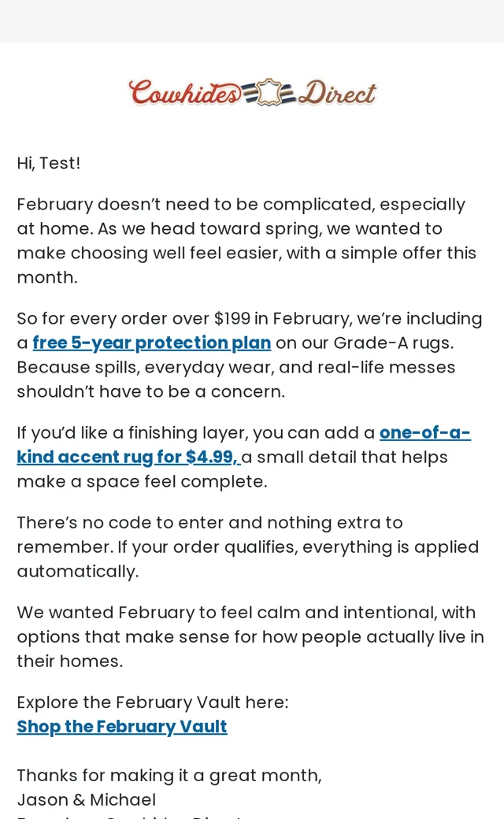Image resolution: width=504 pixels, height=819 pixels.
Task: Open the free 5-year protection plan link
Action: click(152, 343)
